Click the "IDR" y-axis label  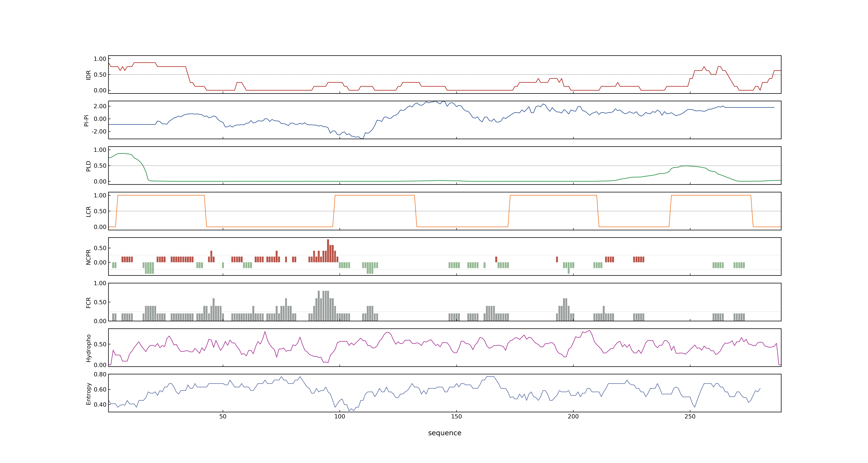(x=89, y=75)
